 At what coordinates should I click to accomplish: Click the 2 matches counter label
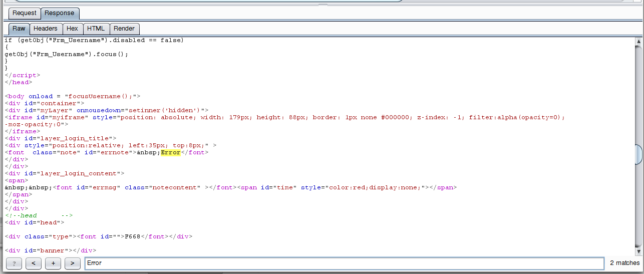point(624,263)
